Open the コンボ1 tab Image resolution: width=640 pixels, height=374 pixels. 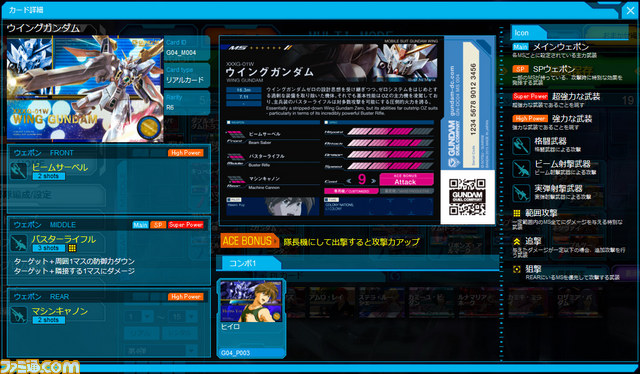248,263
